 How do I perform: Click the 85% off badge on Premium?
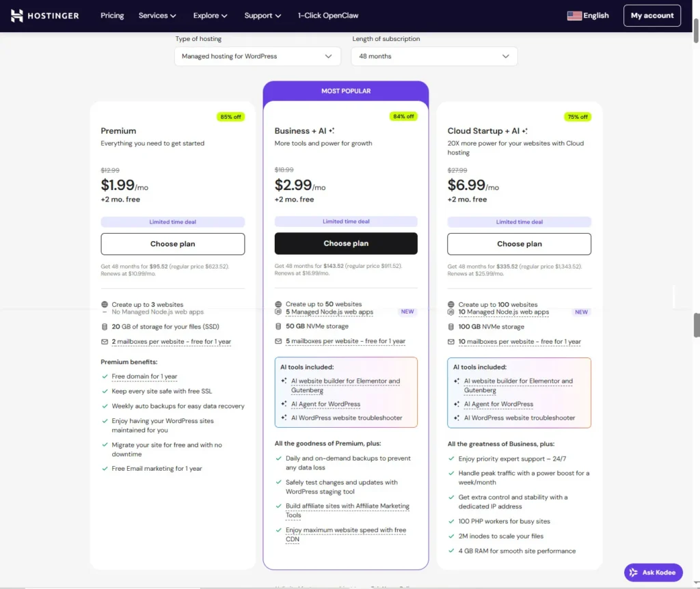click(x=230, y=117)
